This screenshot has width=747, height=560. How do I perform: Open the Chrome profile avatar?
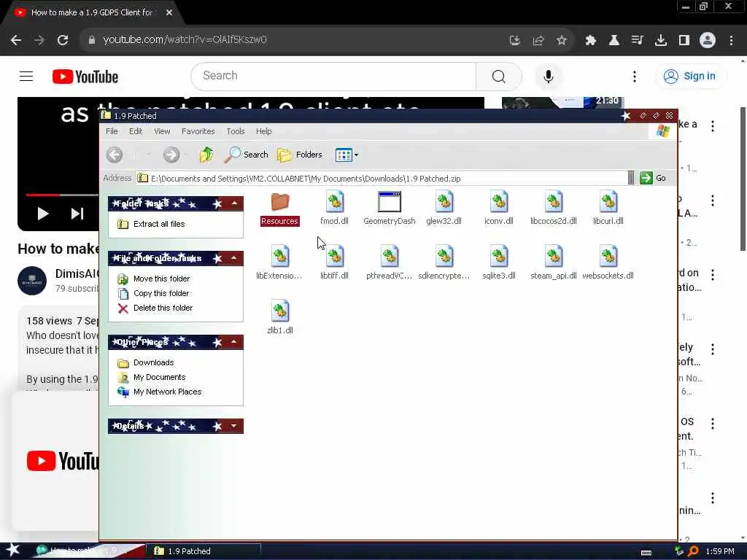pyautogui.click(x=708, y=40)
